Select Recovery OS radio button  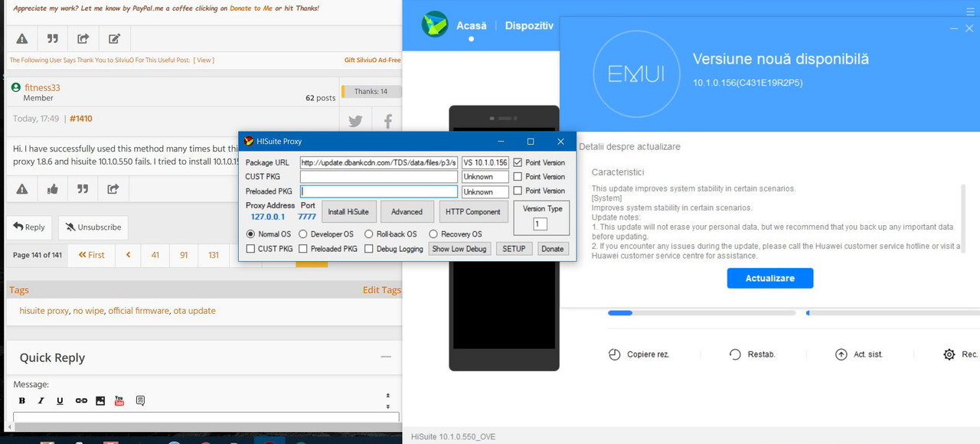433,234
